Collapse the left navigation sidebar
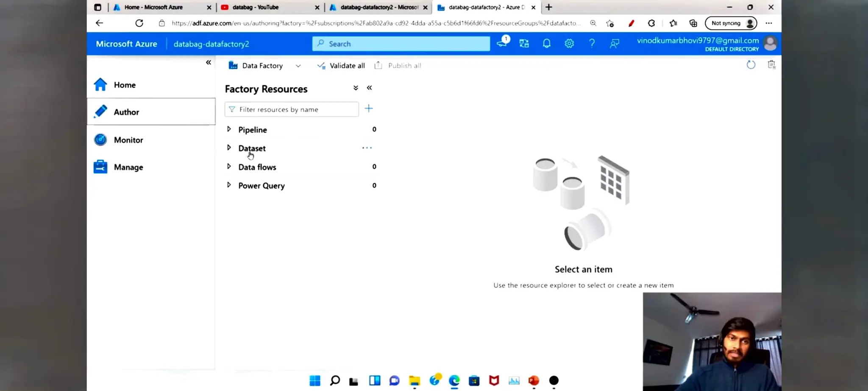Screen dimensions: 868x391 (x=208, y=62)
